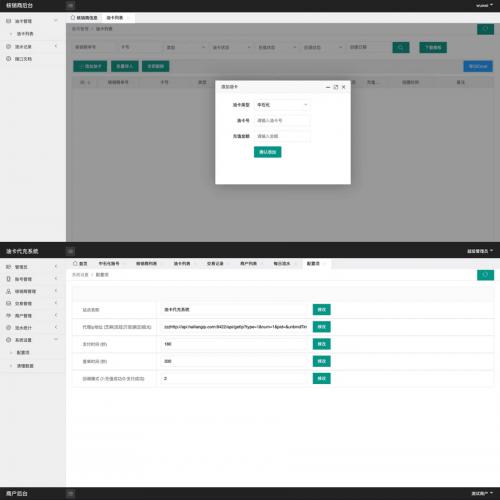500x500 pixels.
Task: Click the 接口文档 sidebar icon
Action: click(x=9, y=59)
